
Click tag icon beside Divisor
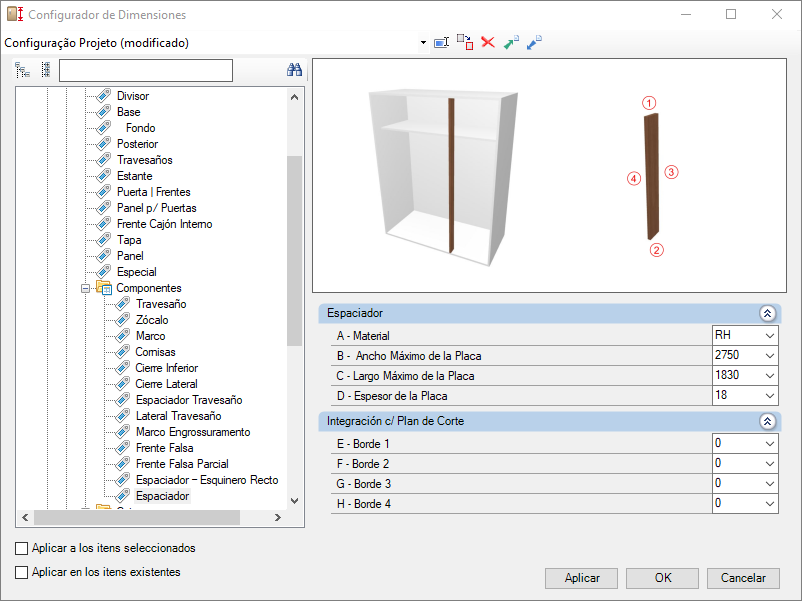[x=104, y=96]
